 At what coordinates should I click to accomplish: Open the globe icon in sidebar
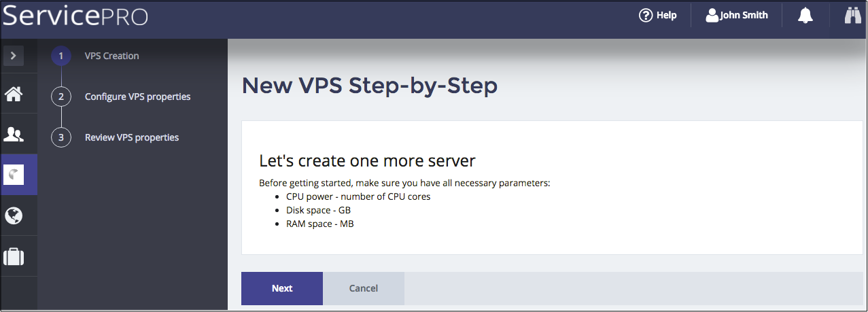[14, 215]
